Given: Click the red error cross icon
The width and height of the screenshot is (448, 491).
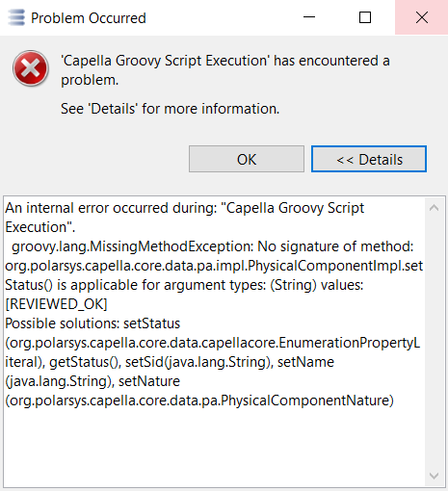Looking at the screenshot, I should click(x=31, y=68).
